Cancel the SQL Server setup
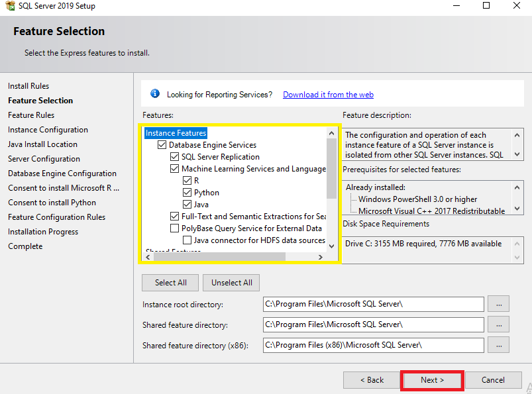532x394 pixels. pos(493,380)
